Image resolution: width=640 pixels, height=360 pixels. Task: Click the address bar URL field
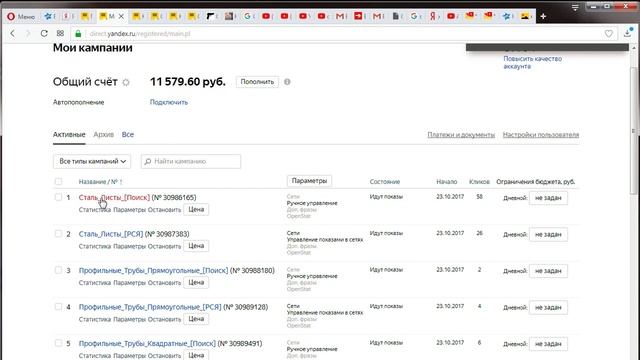(343, 34)
